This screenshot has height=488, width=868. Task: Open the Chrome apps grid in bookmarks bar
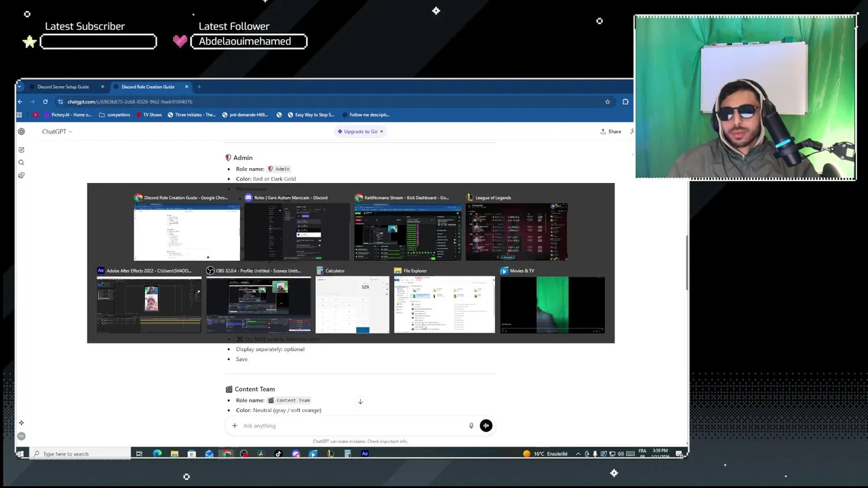coord(20,115)
